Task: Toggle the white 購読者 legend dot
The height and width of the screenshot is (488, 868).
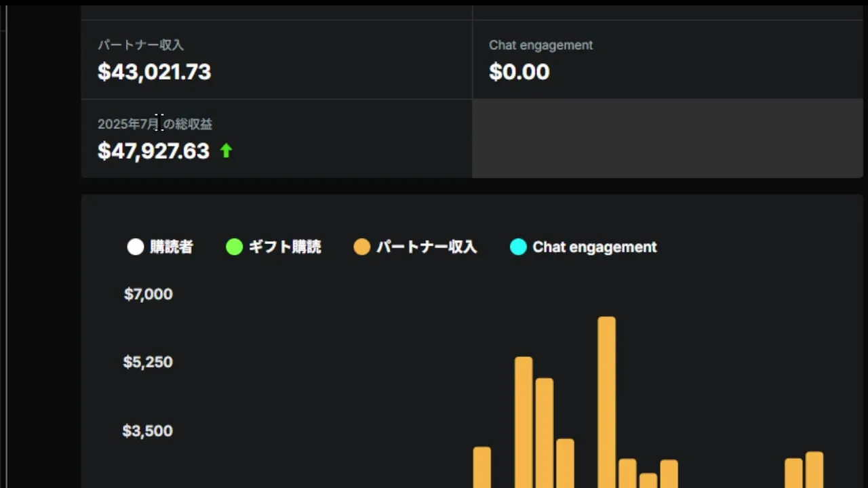Action: point(136,247)
